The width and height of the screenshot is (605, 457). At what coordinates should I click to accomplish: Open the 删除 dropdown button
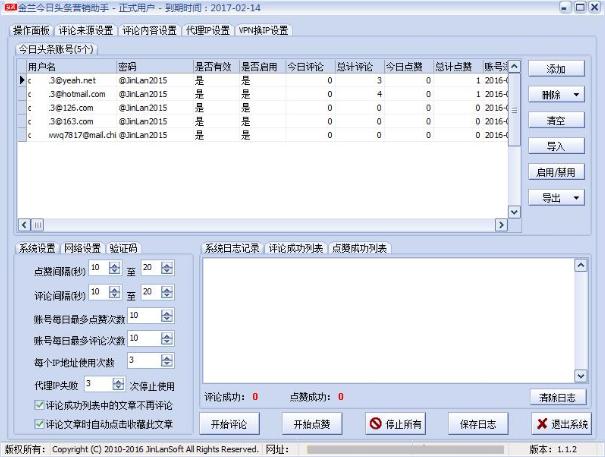pos(556,94)
